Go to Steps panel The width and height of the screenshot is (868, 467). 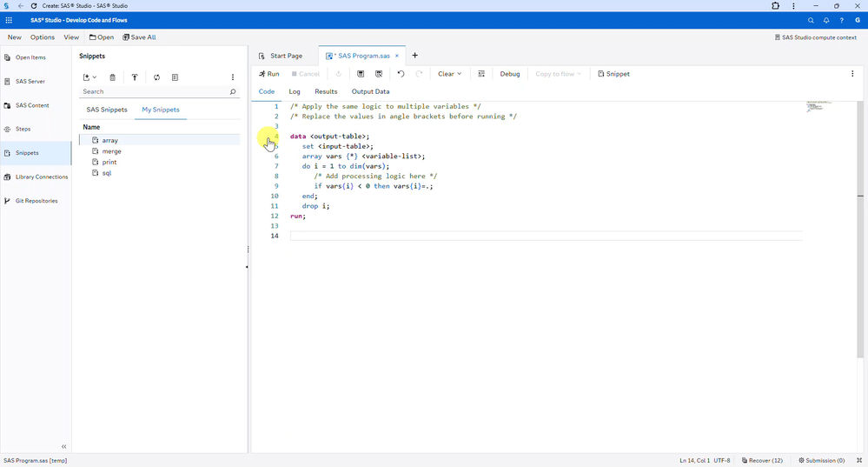pos(36,129)
